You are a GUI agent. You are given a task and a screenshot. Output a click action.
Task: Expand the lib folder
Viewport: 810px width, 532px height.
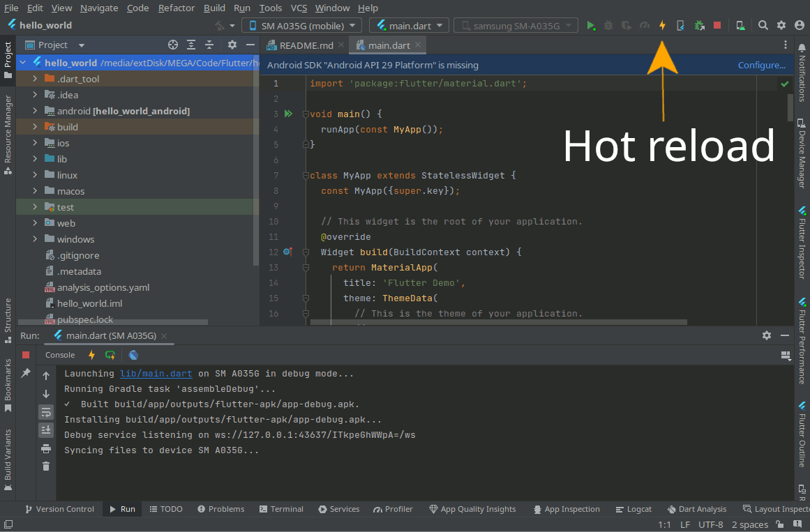pos(35,158)
